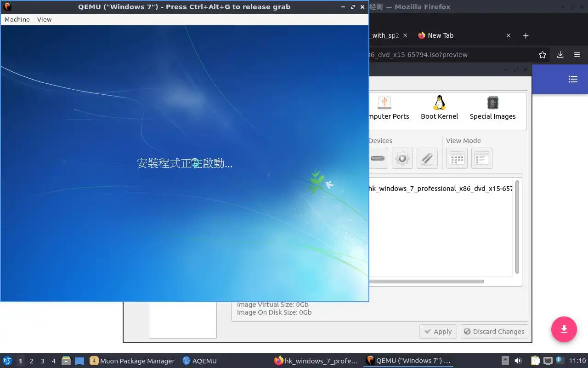The width and height of the screenshot is (588, 368).
Task: Click the horizontal scrollbar in AQEMU device list
Action: 426,282
